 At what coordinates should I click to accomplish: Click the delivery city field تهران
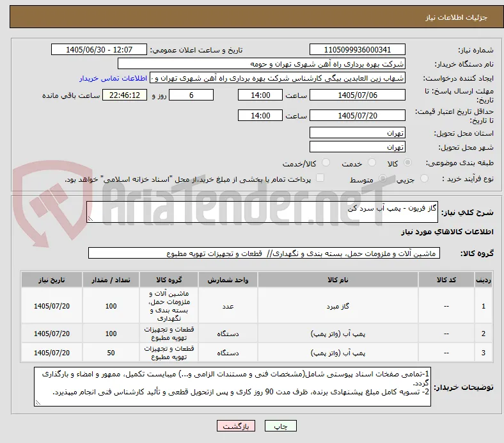pyautogui.click(x=357, y=147)
